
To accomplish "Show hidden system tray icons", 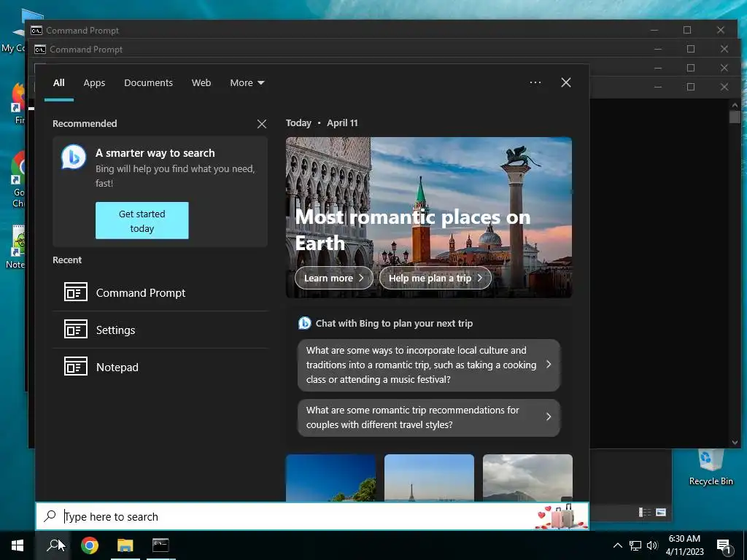I will [x=617, y=545].
